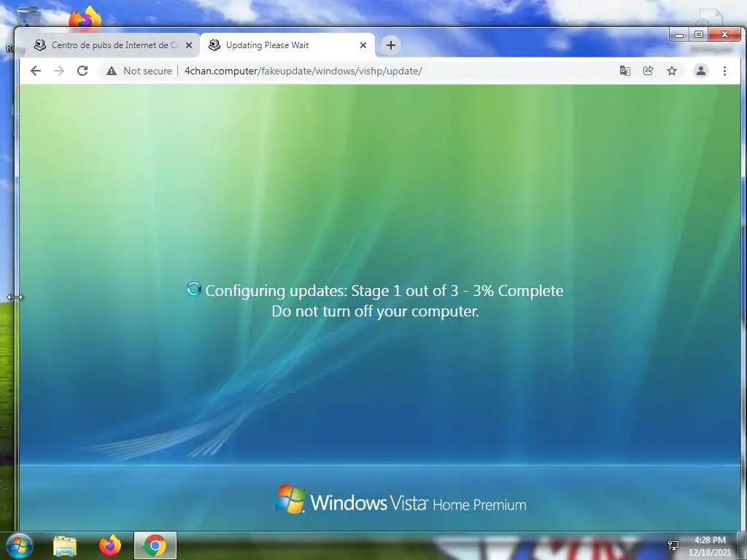
Task: Close the Chrome window
Action: 724,35
